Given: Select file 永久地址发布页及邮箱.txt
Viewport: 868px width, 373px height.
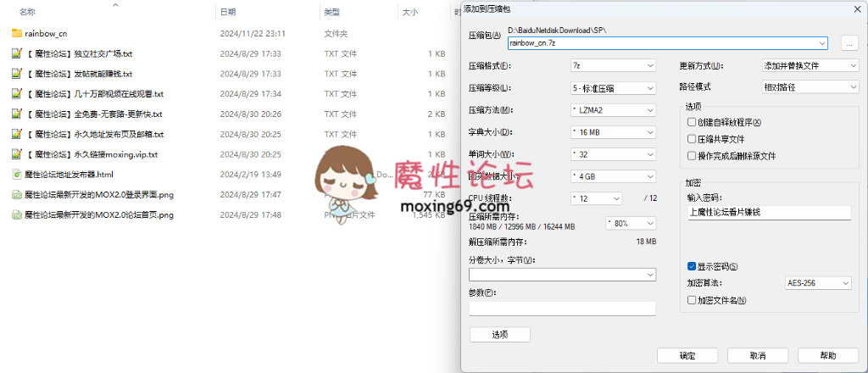Looking at the screenshot, I should [94, 134].
